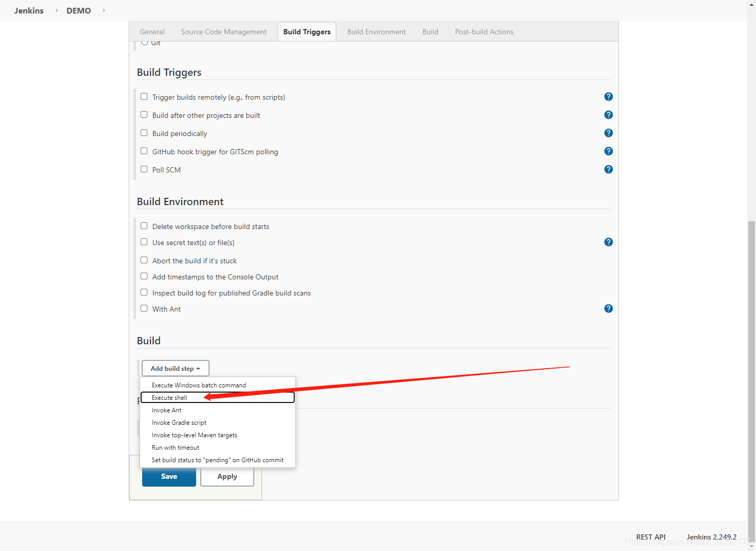Select Execute shell build step
The height and width of the screenshot is (551, 756).
coord(217,398)
